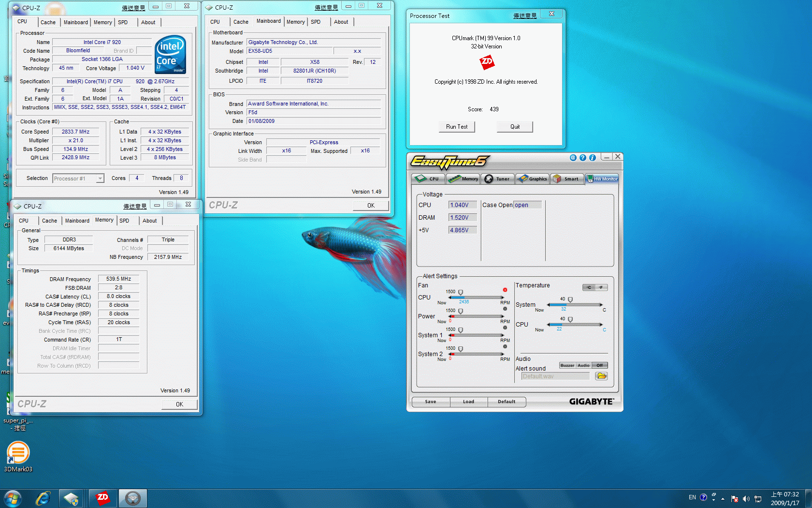Viewport: 812px width, 508px height.
Task: Click the EasyTune6 '@' website icon
Action: 573,158
